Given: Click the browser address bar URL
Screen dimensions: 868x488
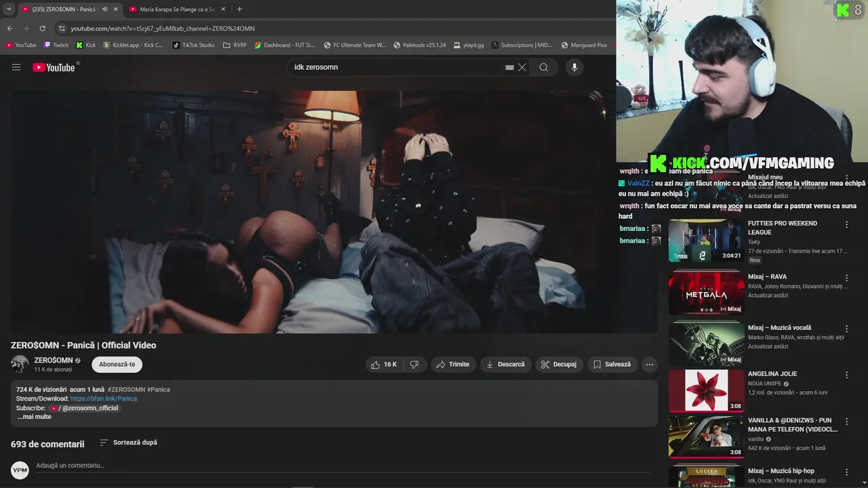Looking at the screenshot, I should tap(163, 28).
